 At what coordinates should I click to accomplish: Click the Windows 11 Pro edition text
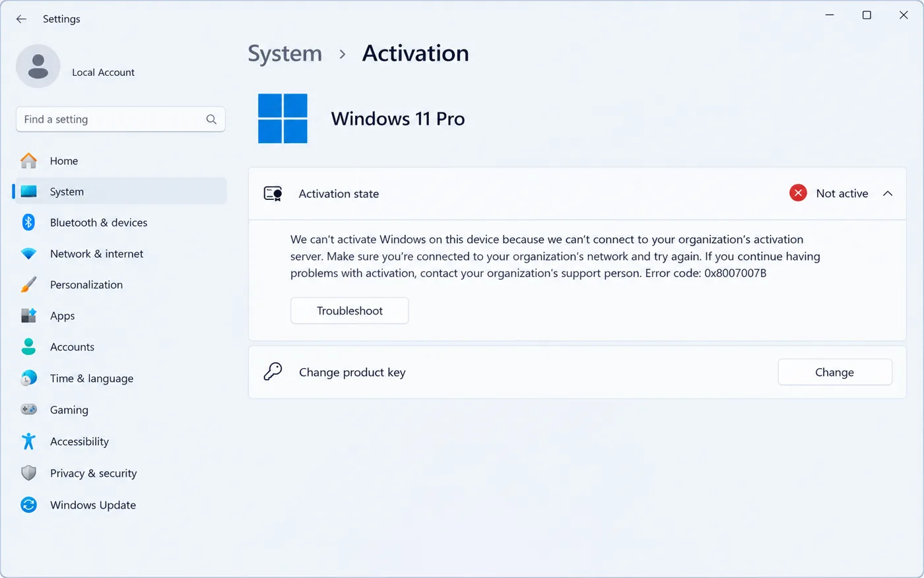coord(398,119)
